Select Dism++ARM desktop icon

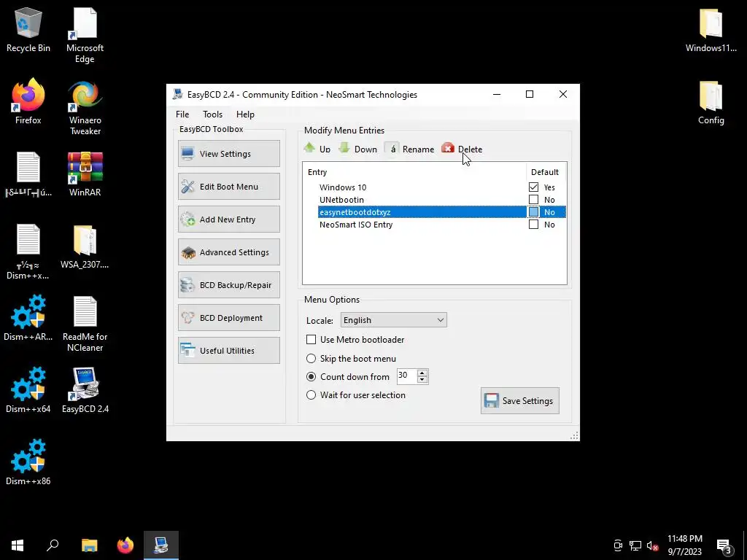click(28, 318)
